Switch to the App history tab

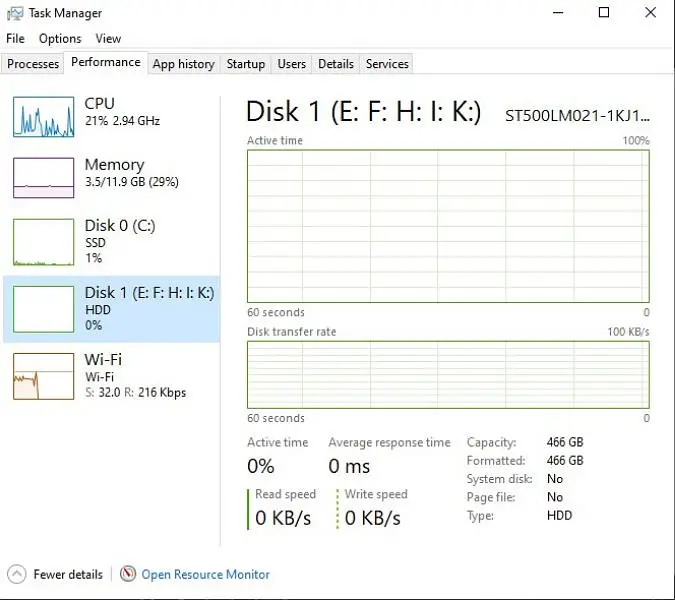coord(183,64)
